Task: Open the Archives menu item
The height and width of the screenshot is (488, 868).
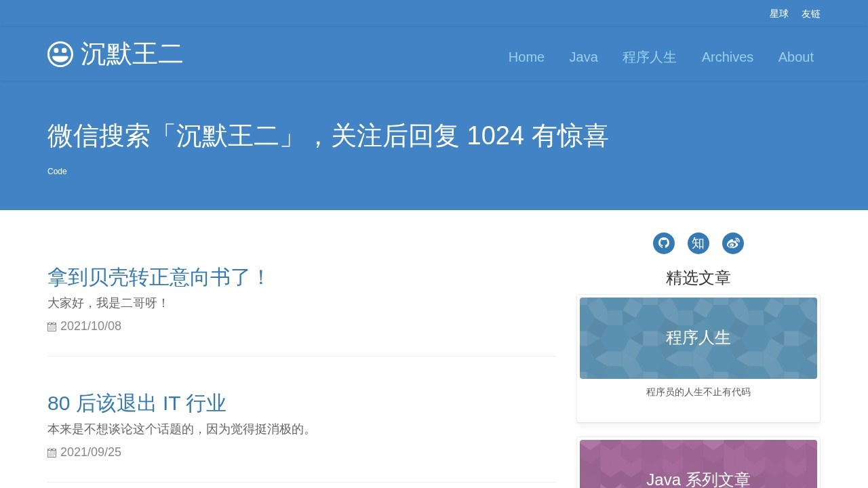Action: [728, 57]
